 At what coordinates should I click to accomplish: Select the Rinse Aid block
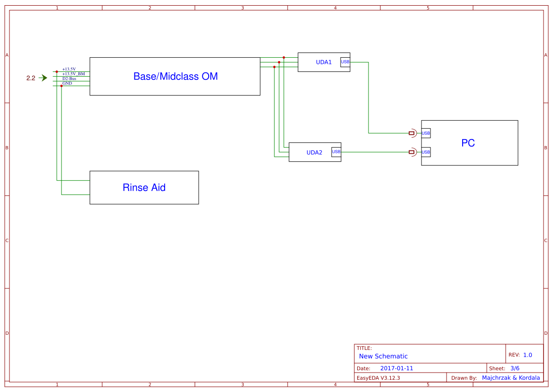point(144,187)
